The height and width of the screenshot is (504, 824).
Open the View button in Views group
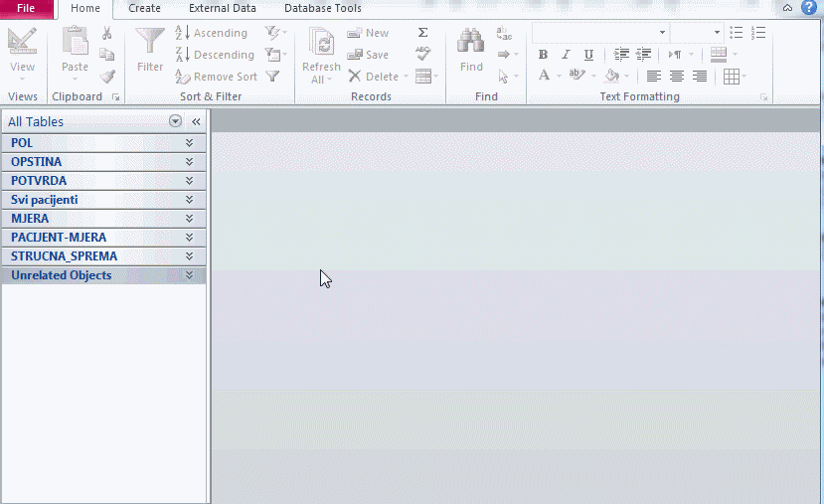pyautogui.click(x=22, y=54)
